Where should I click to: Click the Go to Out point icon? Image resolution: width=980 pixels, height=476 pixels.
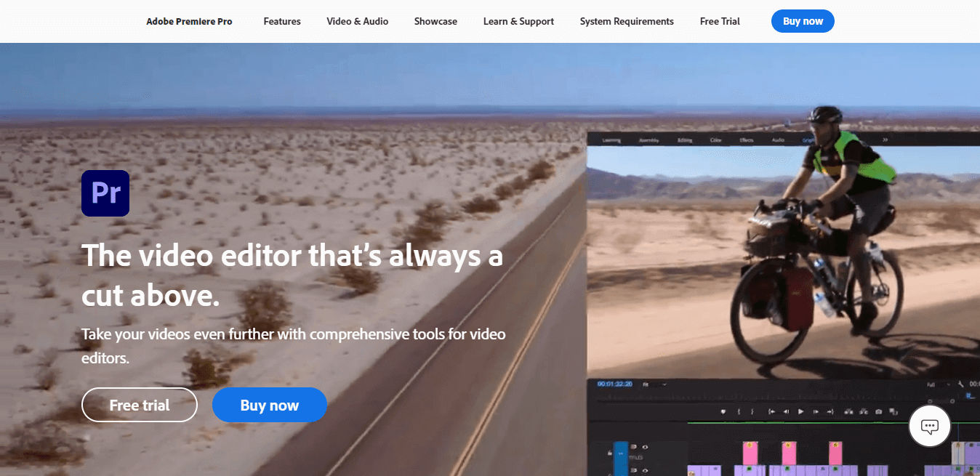[830, 412]
